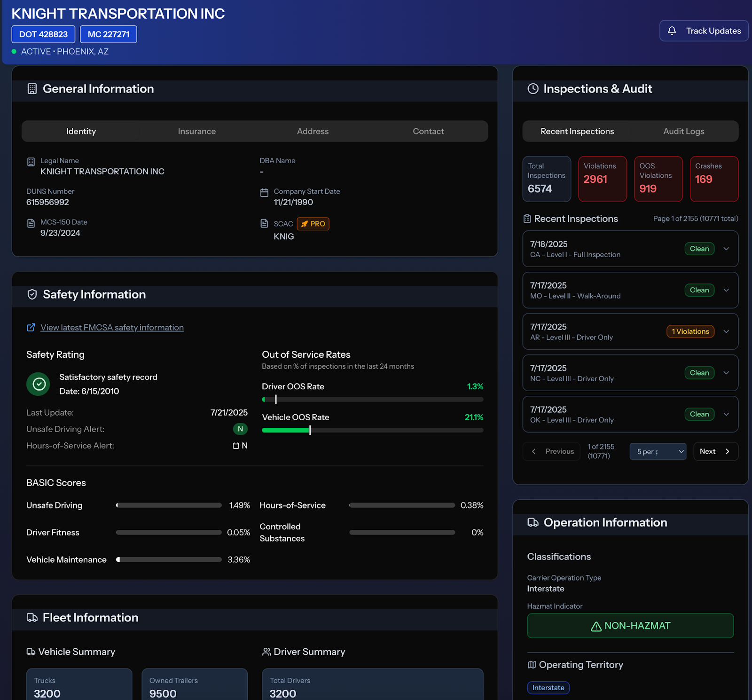The image size is (752, 700).
Task: Expand the AR Level III Driver Only inspection
Action: coord(726,331)
